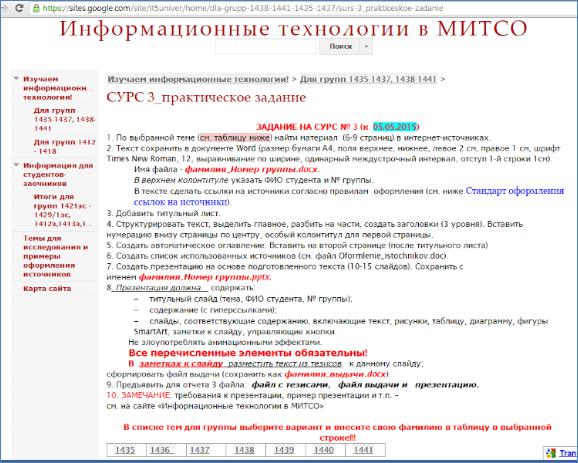Collapse the Информация для студентов-заочников sidebar section
Image resolution: width=578 pixels, height=463 pixels.
(16, 165)
